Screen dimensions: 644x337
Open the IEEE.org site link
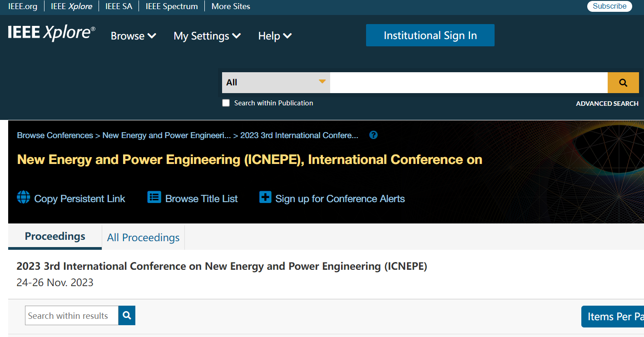click(23, 6)
